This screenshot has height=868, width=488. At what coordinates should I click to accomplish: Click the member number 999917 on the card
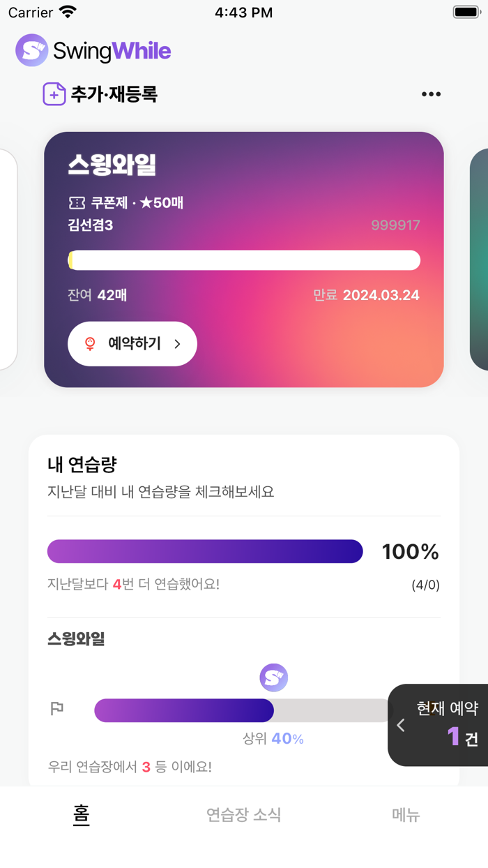tap(395, 225)
